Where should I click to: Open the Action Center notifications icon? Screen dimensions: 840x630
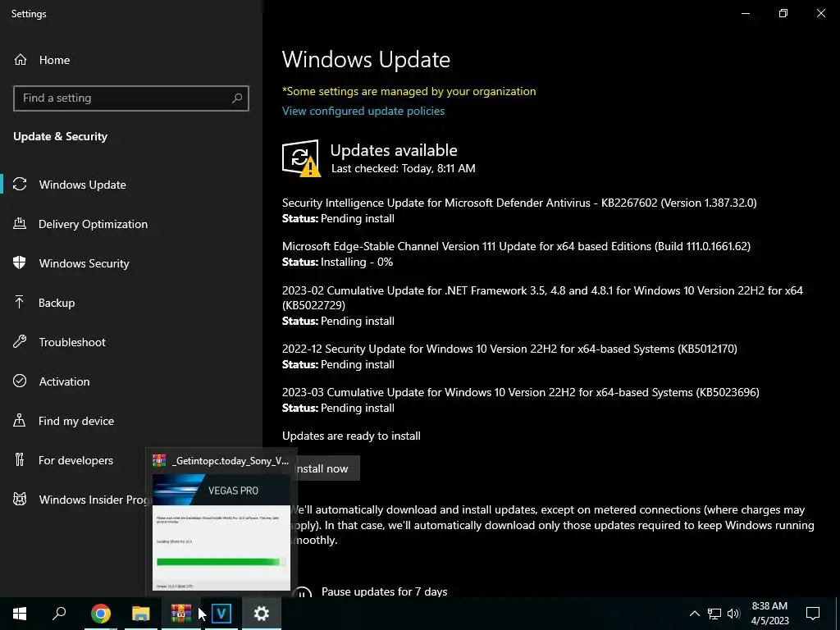click(x=813, y=614)
